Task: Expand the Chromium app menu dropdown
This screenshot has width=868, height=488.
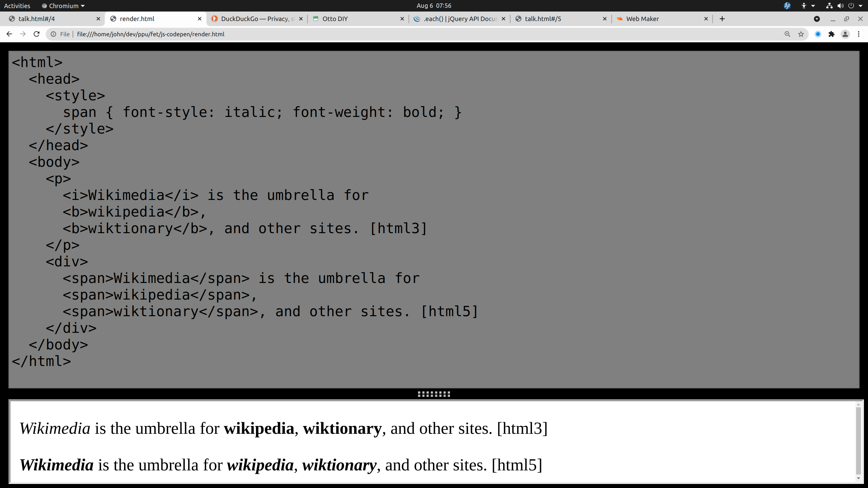Action: (x=63, y=6)
